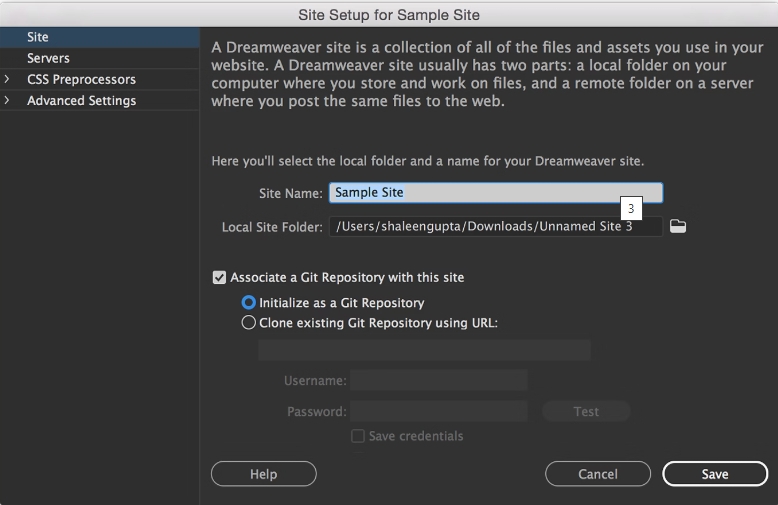Focus the Site Name field

[496, 192]
